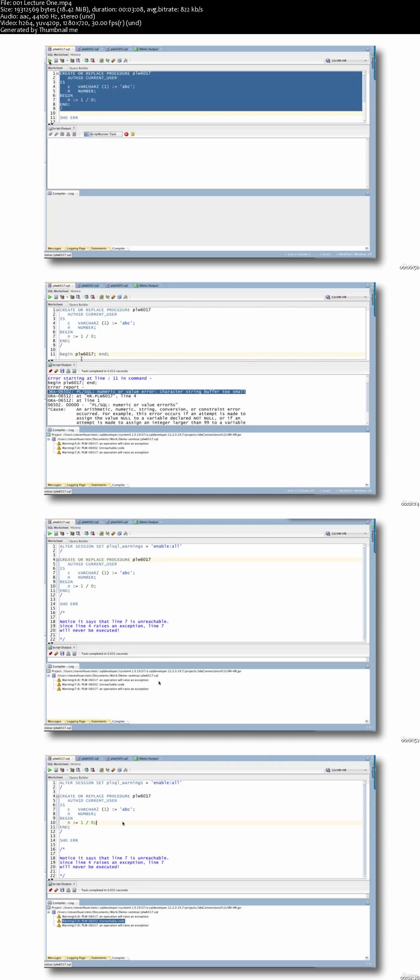The image size is (420, 980).
Task: Click highlighted ORA-06502 error line in script output
Action: click(x=146, y=392)
